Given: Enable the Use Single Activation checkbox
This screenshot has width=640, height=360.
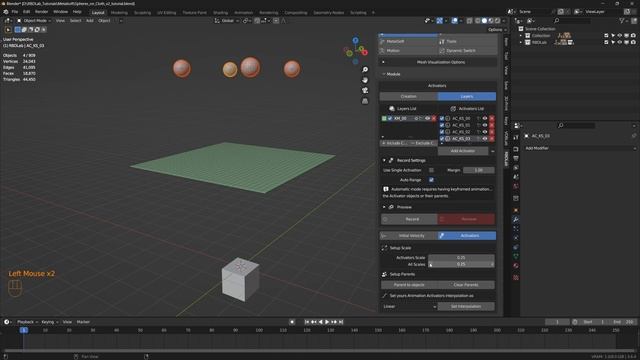Looking at the screenshot, I should pyautogui.click(x=431, y=170).
